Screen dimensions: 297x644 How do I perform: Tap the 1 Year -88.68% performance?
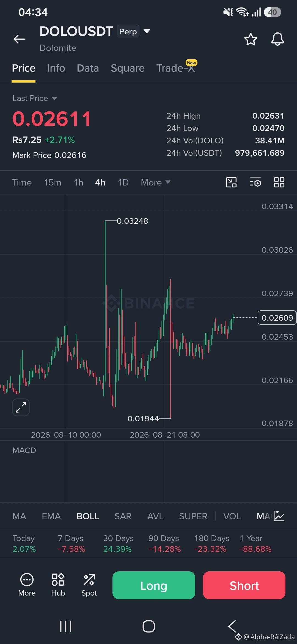point(255,544)
